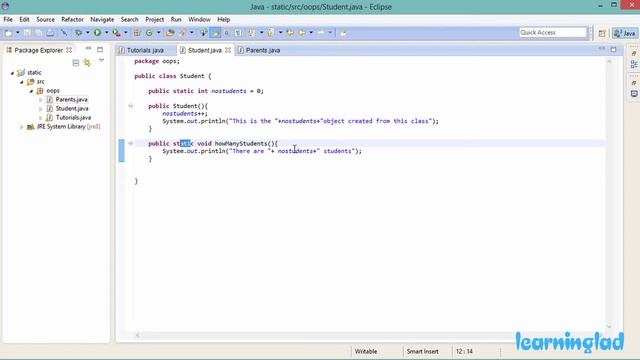The width and height of the screenshot is (640, 360).
Task: Click the editor horizontal scrollbar left arrow
Action: tap(138, 335)
